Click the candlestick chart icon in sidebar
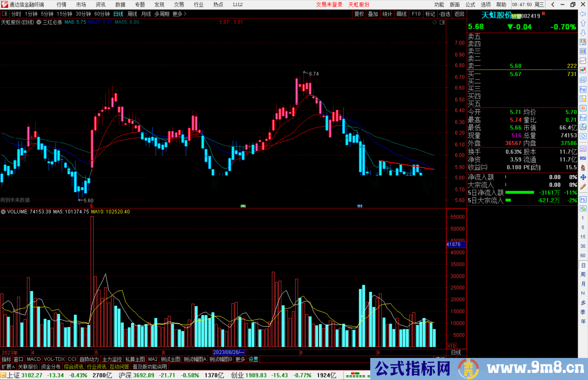588x380 pixels. click(x=583, y=70)
